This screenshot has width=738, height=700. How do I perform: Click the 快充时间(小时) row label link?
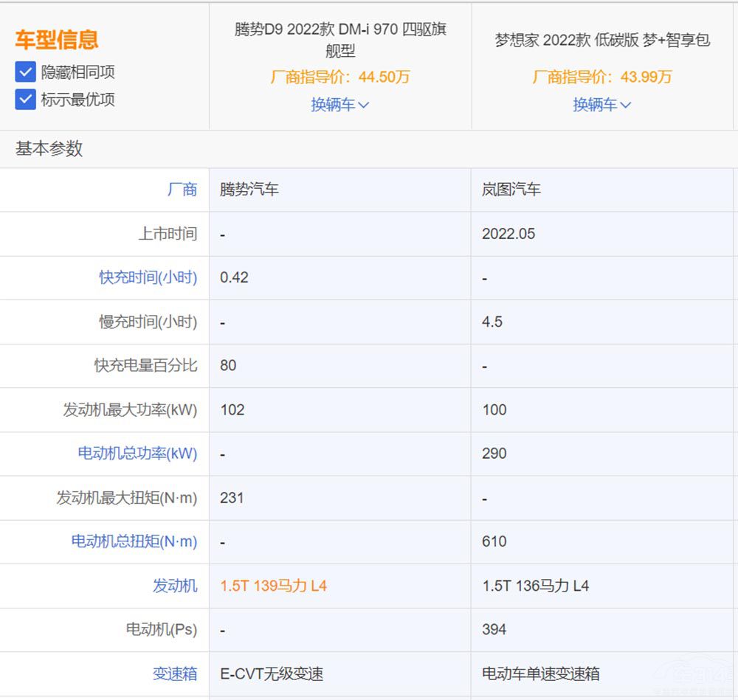147,278
